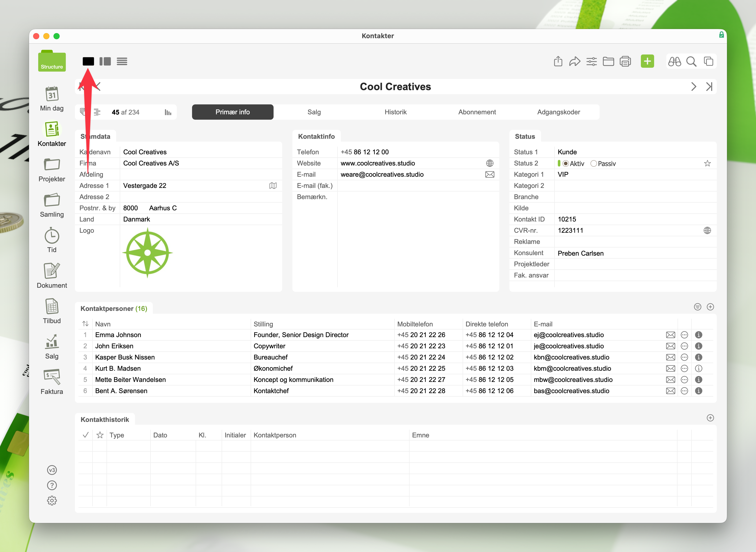Click the binoculars find icon

674,61
